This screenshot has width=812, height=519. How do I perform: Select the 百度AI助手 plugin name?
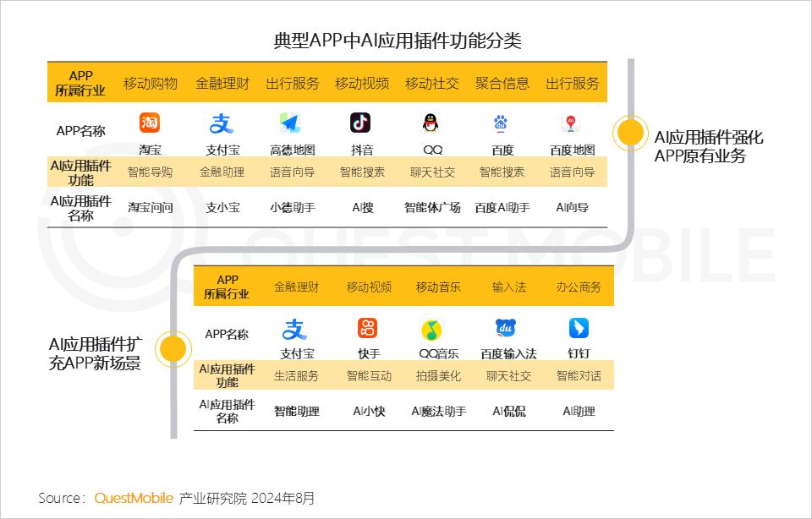point(502,207)
